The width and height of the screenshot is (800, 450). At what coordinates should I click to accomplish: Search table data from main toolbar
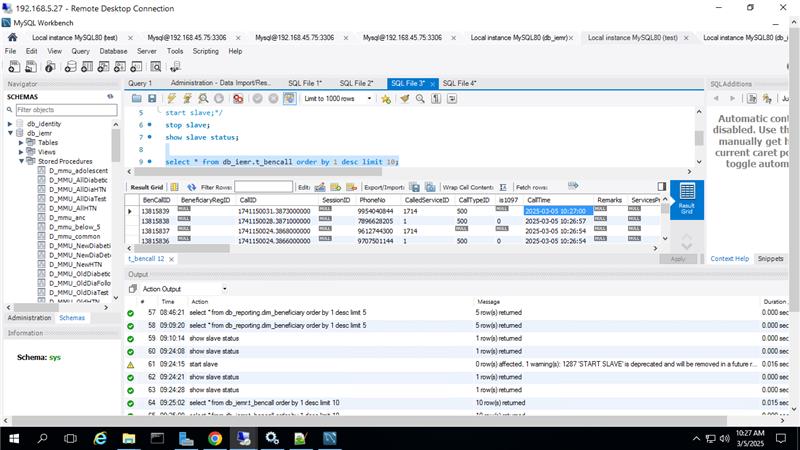point(156,67)
